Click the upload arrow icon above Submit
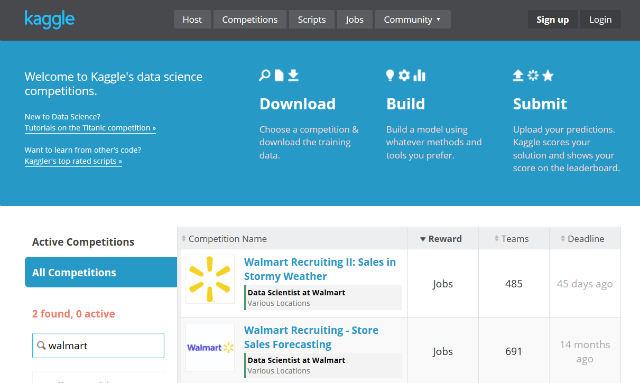640x383 pixels. coord(518,75)
